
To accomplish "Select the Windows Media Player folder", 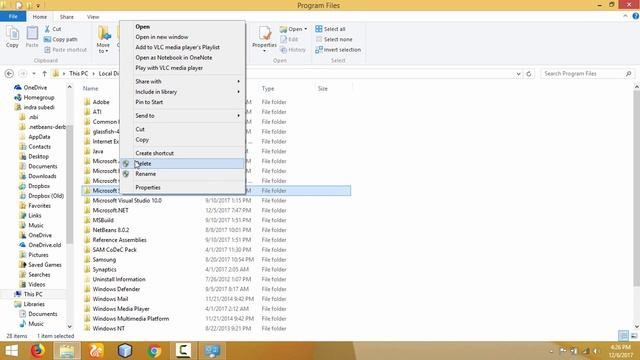I will [121, 309].
